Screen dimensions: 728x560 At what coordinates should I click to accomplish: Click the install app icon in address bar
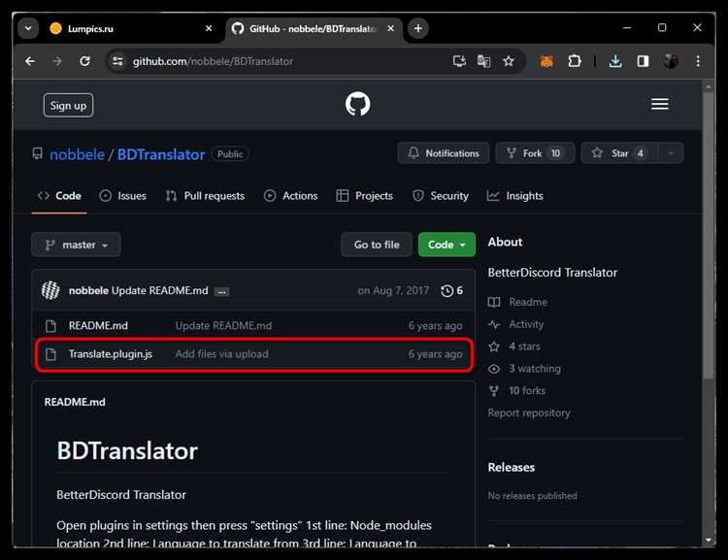[459, 61]
